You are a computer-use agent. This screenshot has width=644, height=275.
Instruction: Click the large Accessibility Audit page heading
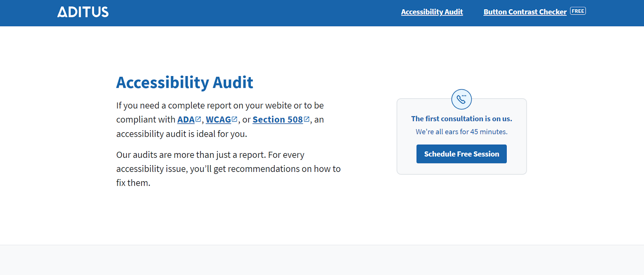tap(185, 83)
